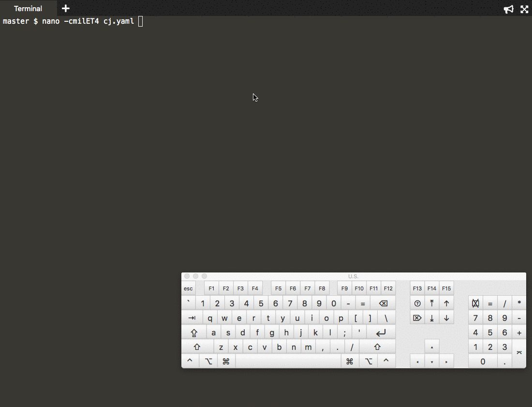
Task: Click the right arrow key
Action: [446, 362]
